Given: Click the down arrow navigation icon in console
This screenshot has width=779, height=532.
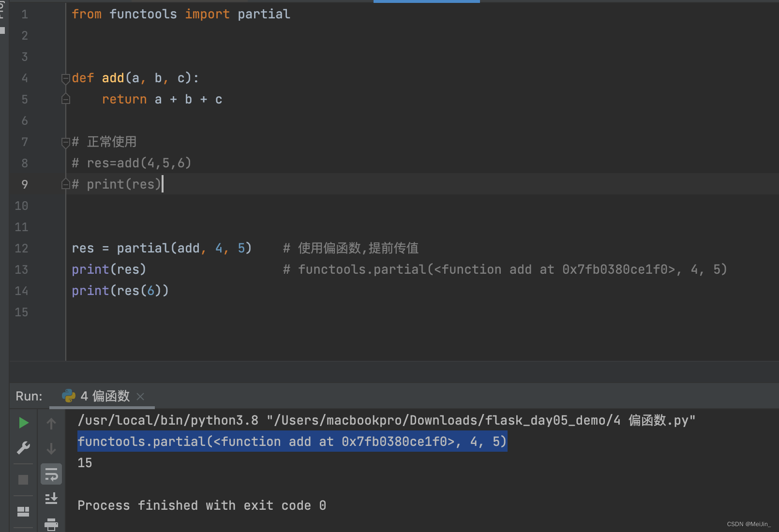Looking at the screenshot, I should pos(51,448).
